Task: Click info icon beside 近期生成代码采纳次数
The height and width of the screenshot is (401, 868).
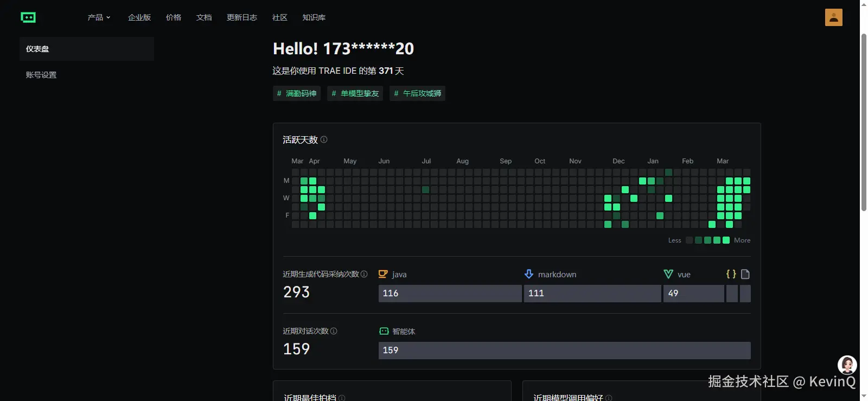Action: coord(364,274)
